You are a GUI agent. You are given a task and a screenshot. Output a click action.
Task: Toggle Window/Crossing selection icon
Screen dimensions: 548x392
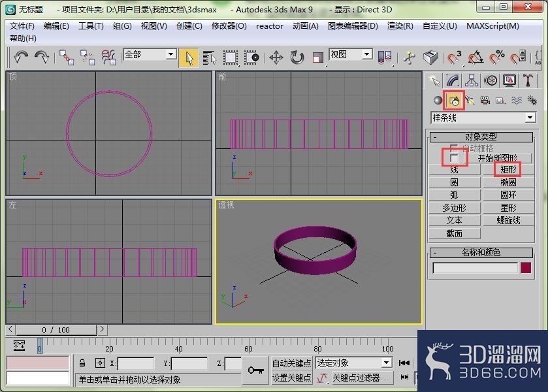tap(251, 57)
